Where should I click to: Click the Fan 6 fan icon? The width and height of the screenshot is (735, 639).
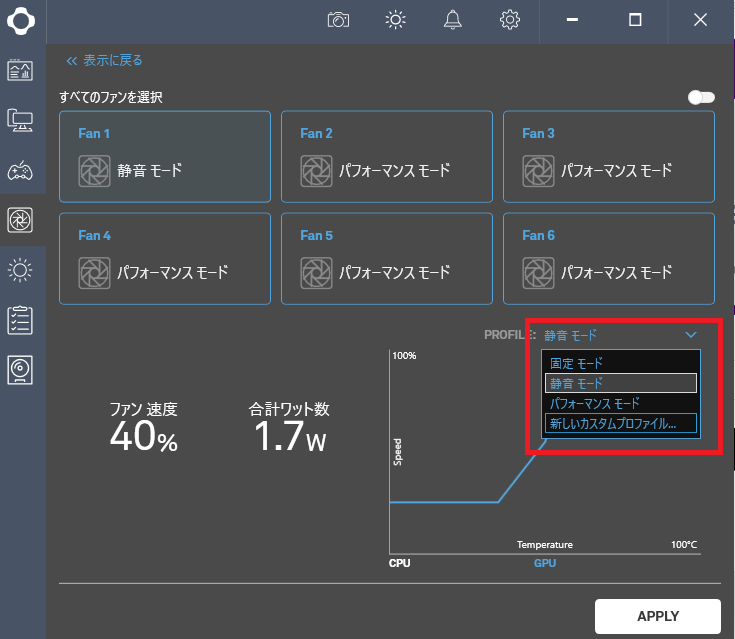[x=539, y=273]
